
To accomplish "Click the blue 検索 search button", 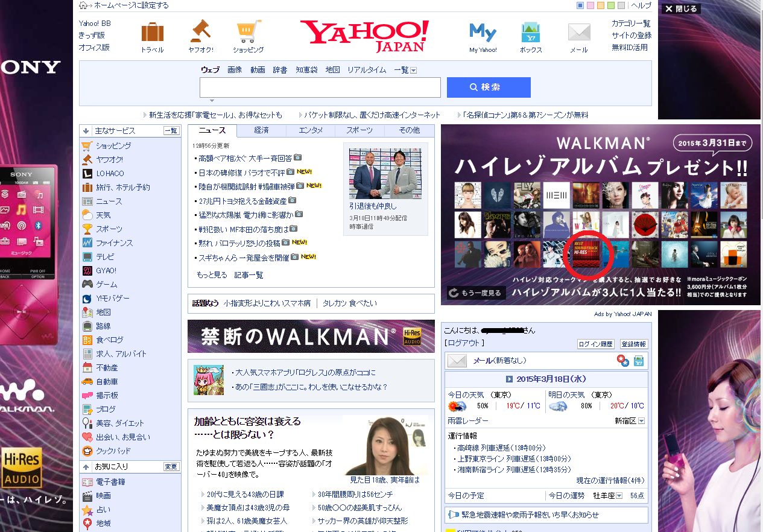I will coord(489,87).
